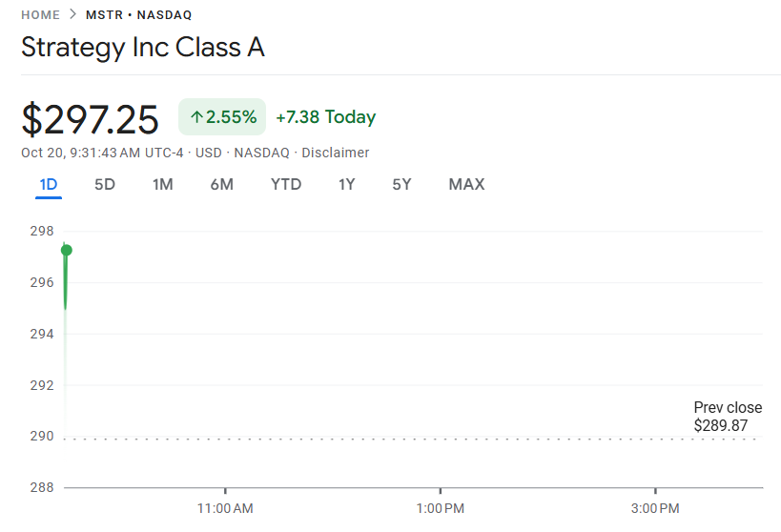The image size is (781, 532).
Task: Click the MSTR • NASDAQ breadcrumb
Action: click(x=137, y=15)
